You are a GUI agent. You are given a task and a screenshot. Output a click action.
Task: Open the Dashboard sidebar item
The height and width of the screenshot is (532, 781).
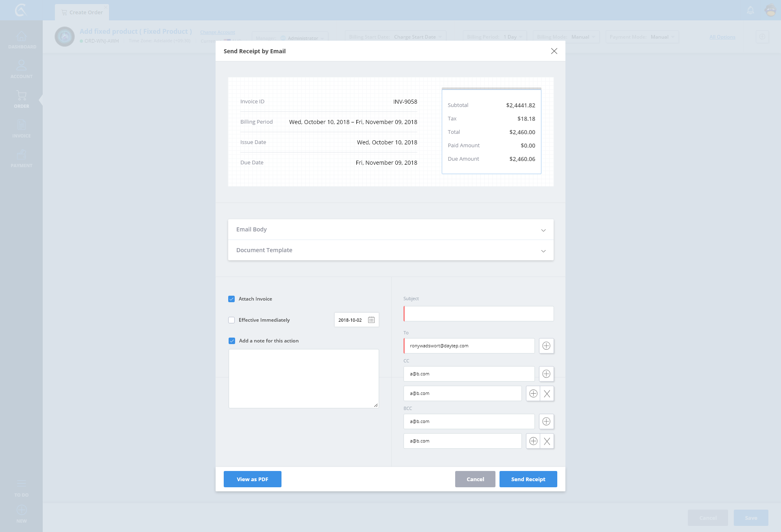[22, 40]
